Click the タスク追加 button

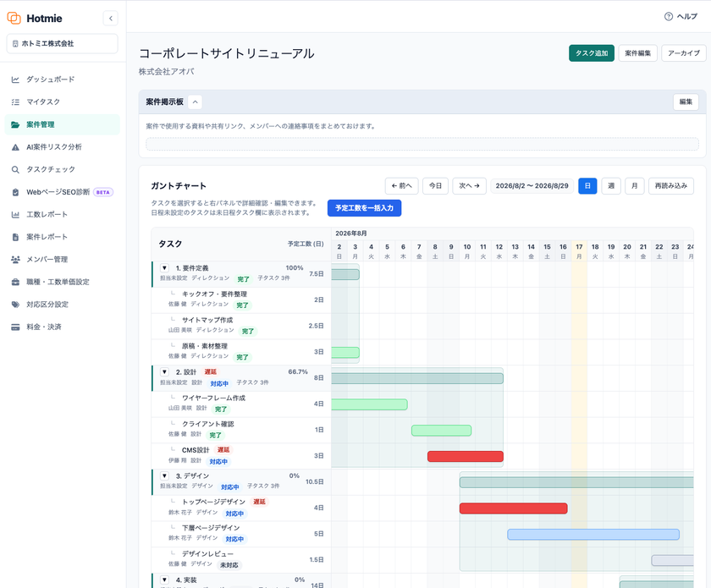(x=592, y=53)
